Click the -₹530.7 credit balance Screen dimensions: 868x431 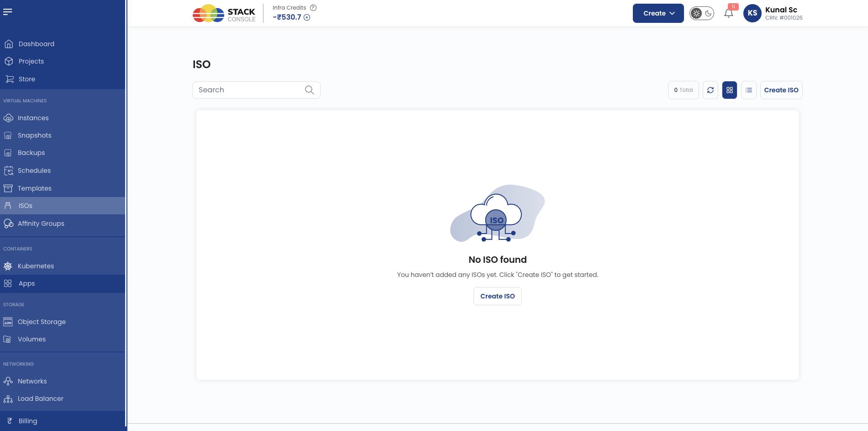point(287,17)
